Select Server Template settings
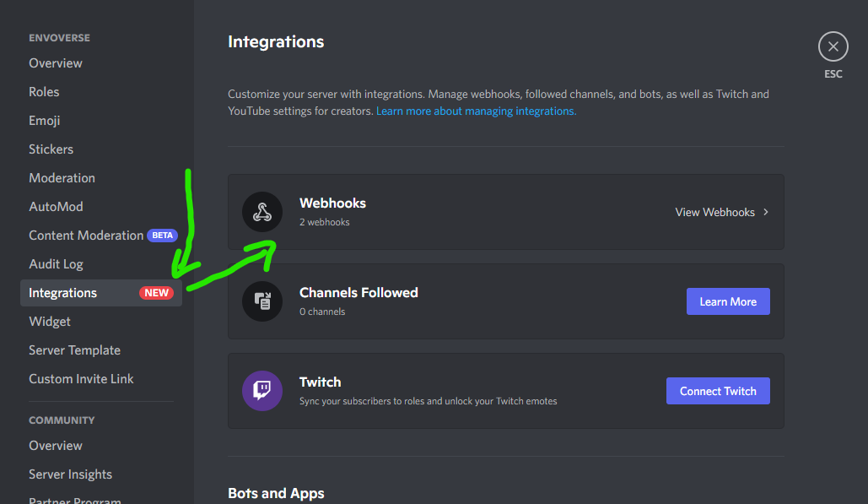 click(x=74, y=350)
